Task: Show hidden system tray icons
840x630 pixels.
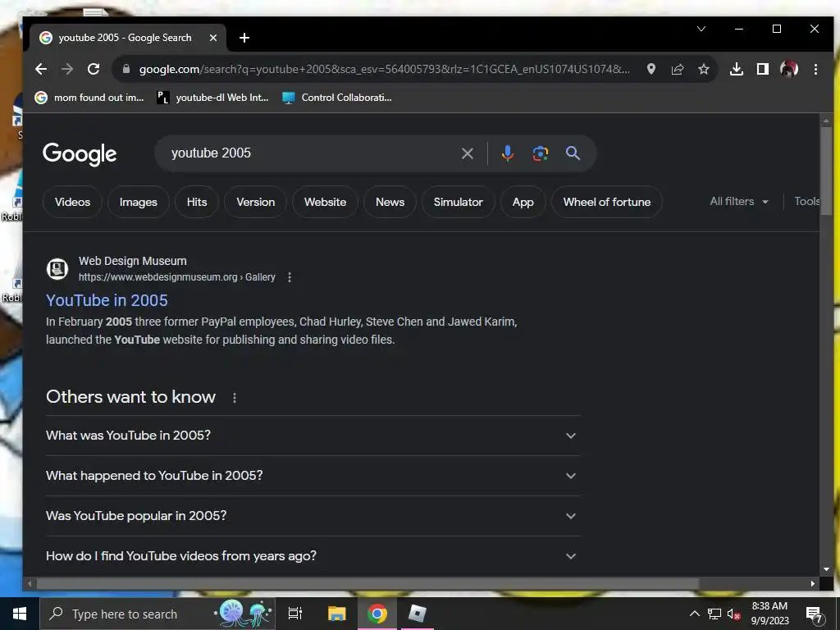Action: click(x=694, y=614)
